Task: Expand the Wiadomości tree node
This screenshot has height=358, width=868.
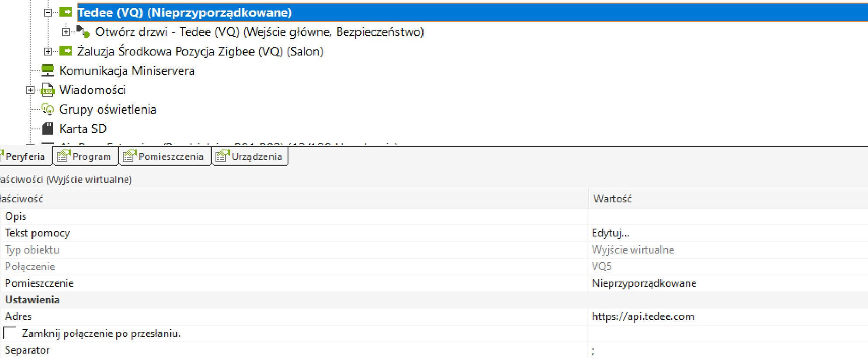Action: 30,90
